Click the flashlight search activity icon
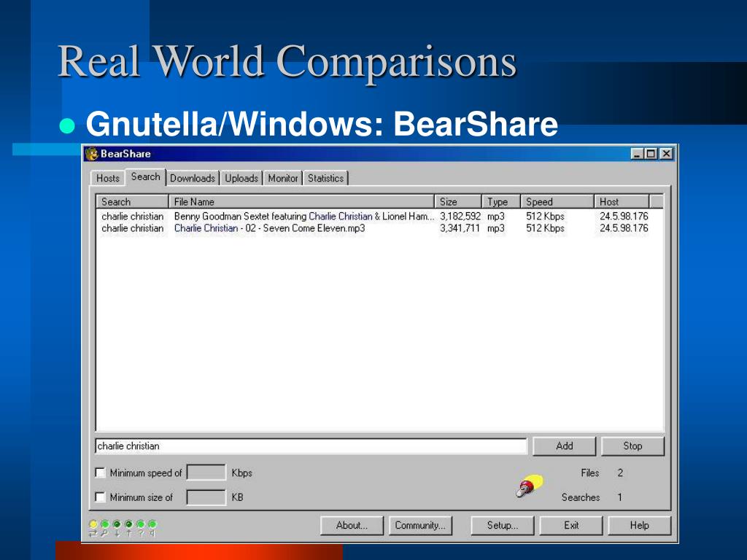 point(530,486)
